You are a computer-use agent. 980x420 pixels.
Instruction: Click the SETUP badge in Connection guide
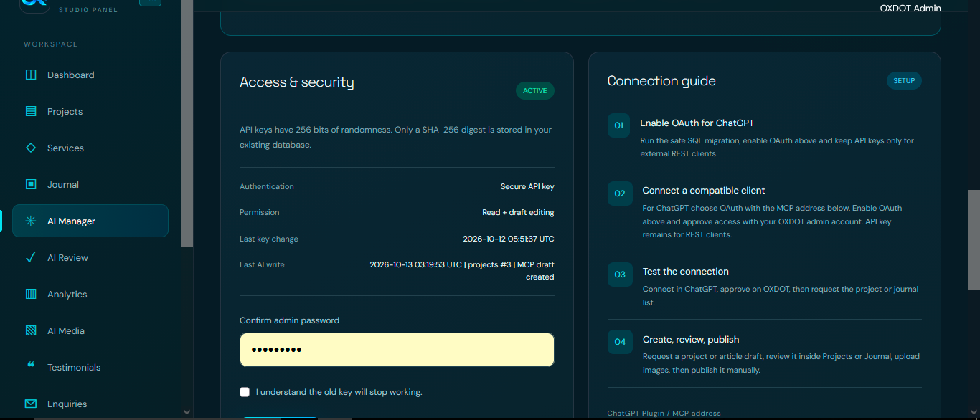tap(904, 81)
